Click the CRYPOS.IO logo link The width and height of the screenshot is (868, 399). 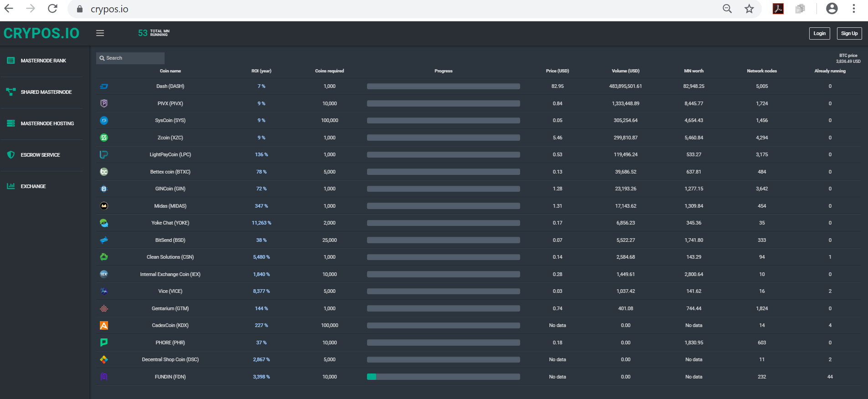click(41, 33)
